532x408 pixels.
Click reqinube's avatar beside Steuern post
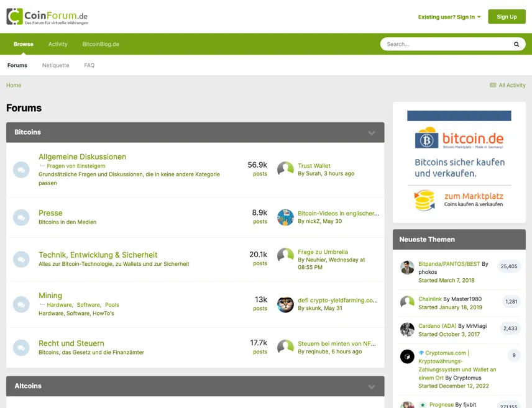(285, 348)
